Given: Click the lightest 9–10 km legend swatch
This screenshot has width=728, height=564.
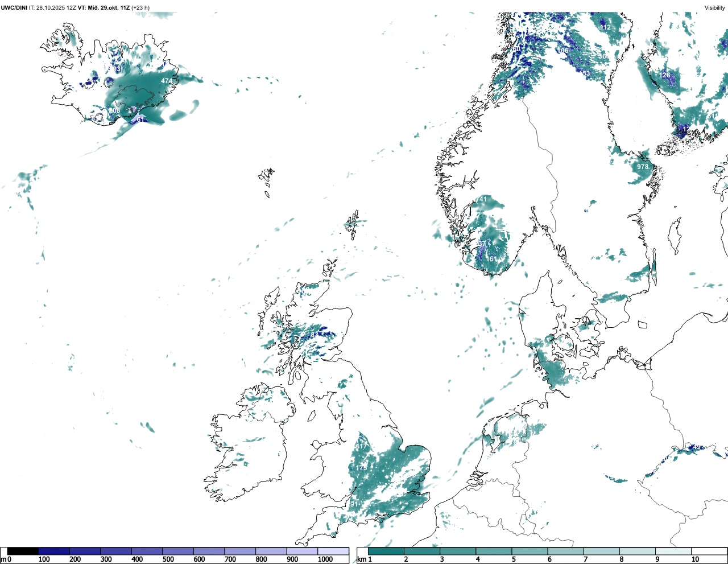Looking at the screenshot, I should click(x=673, y=551).
